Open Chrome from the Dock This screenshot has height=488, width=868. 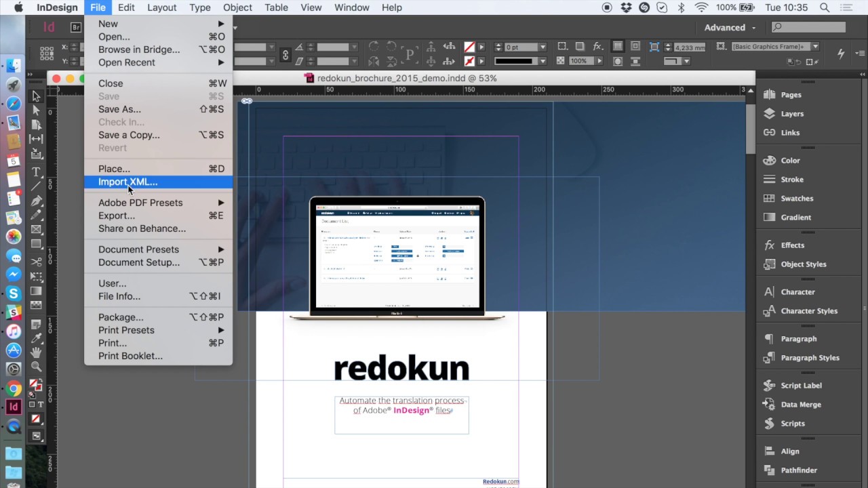14,389
